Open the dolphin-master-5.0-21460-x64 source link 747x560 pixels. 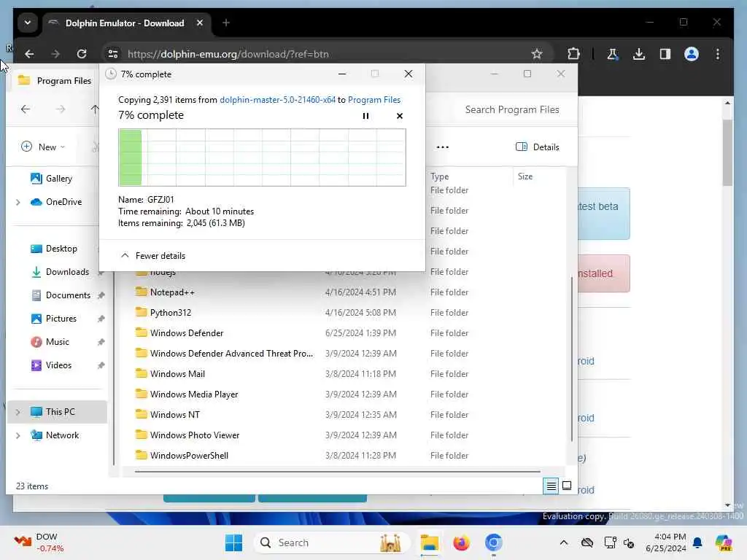point(277,100)
